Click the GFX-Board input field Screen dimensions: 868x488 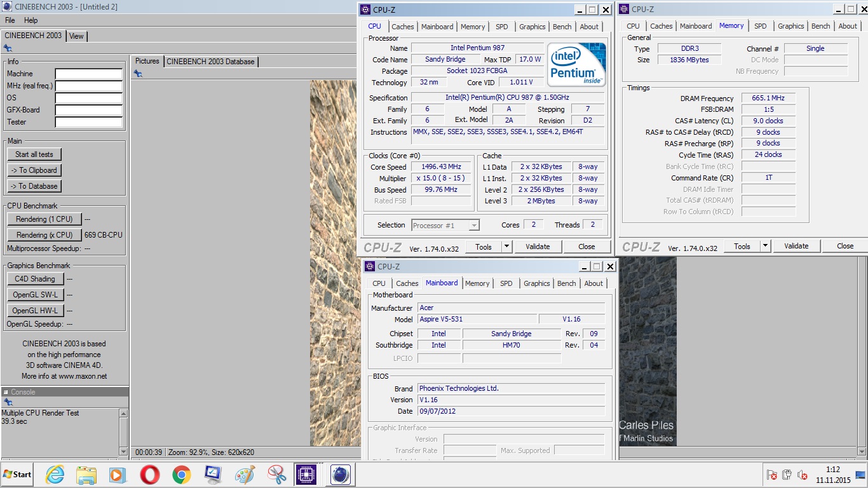click(x=88, y=111)
